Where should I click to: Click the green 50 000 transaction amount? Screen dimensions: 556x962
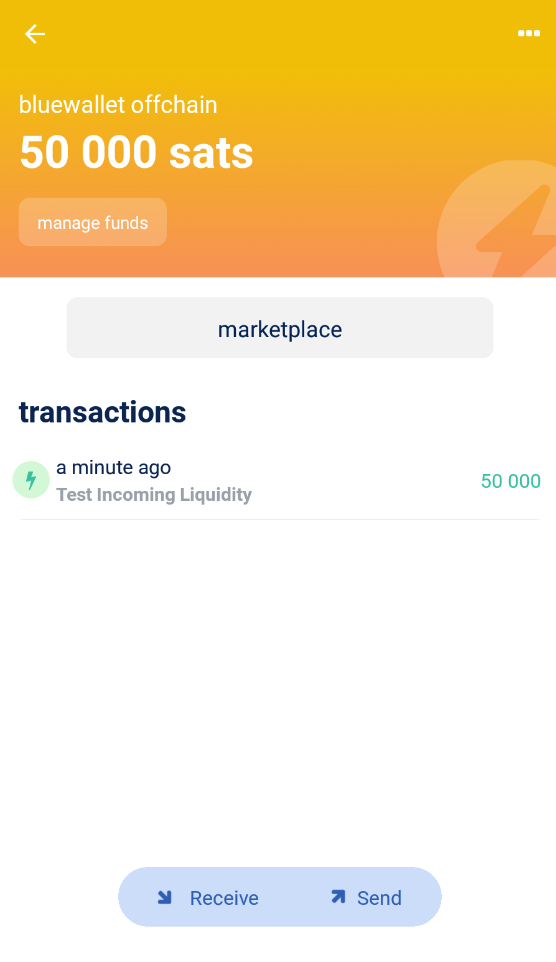[x=511, y=481]
